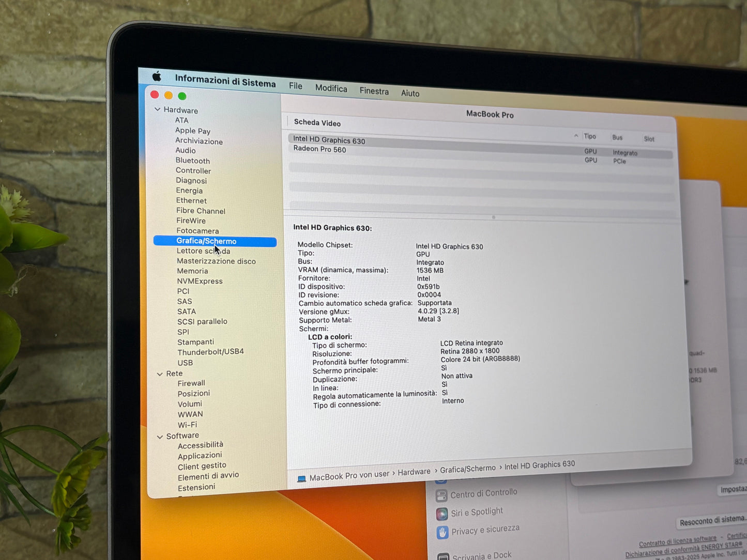Select SPI in the sidebar
Viewport: 747px width, 560px height.
click(x=183, y=332)
